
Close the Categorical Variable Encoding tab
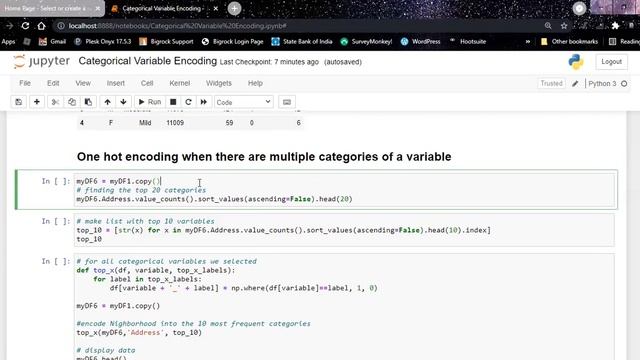tap(216, 9)
